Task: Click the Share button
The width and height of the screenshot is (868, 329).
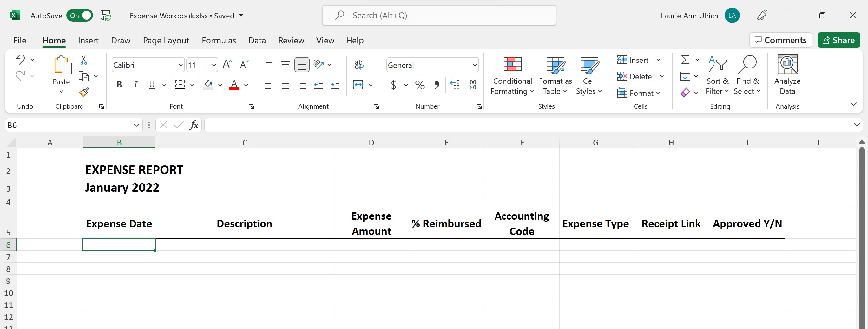Action: (x=839, y=40)
